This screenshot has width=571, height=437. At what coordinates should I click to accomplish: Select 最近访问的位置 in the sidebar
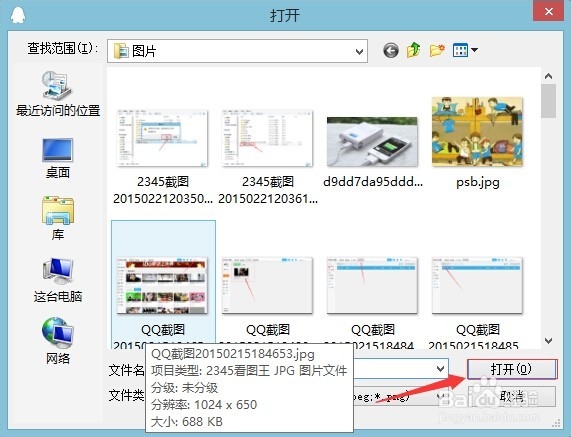[58, 94]
